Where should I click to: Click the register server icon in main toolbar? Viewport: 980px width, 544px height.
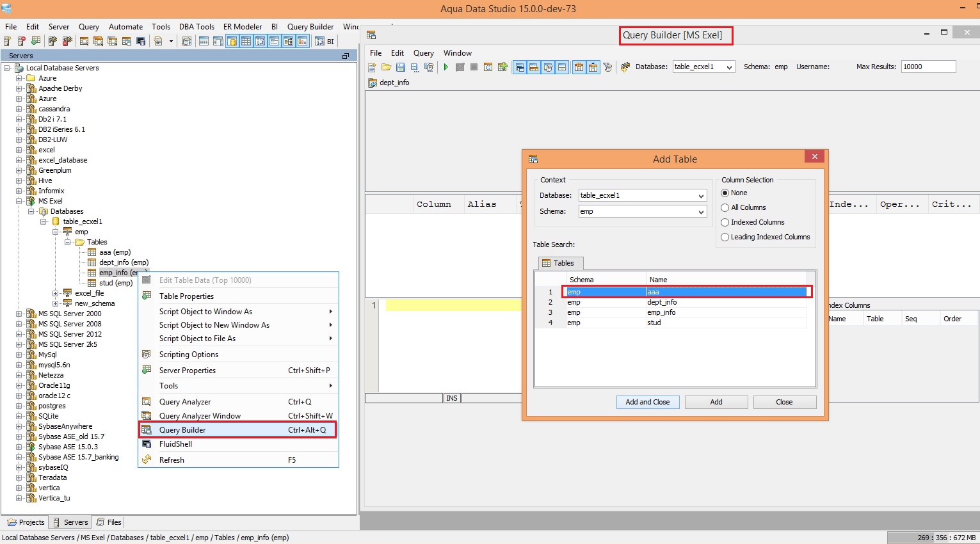(8, 41)
